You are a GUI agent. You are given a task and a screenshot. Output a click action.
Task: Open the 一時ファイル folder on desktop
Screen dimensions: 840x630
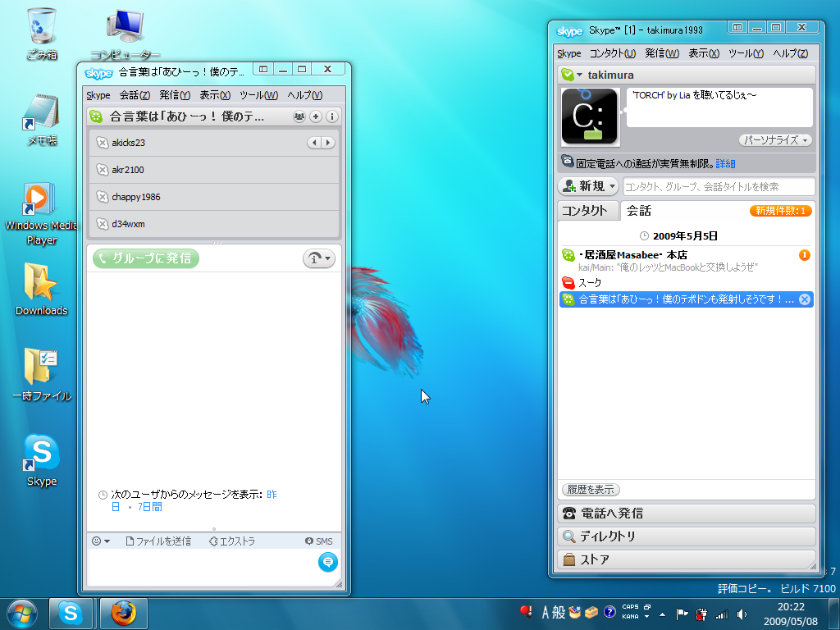coord(41,374)
